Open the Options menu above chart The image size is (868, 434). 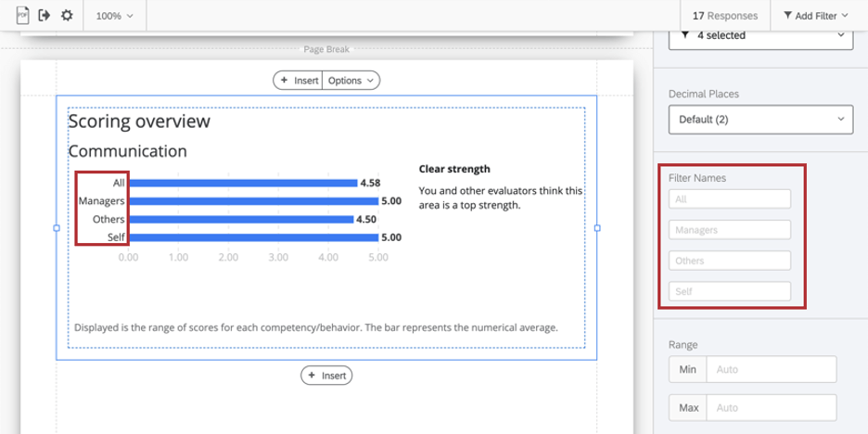pos(351,81)
